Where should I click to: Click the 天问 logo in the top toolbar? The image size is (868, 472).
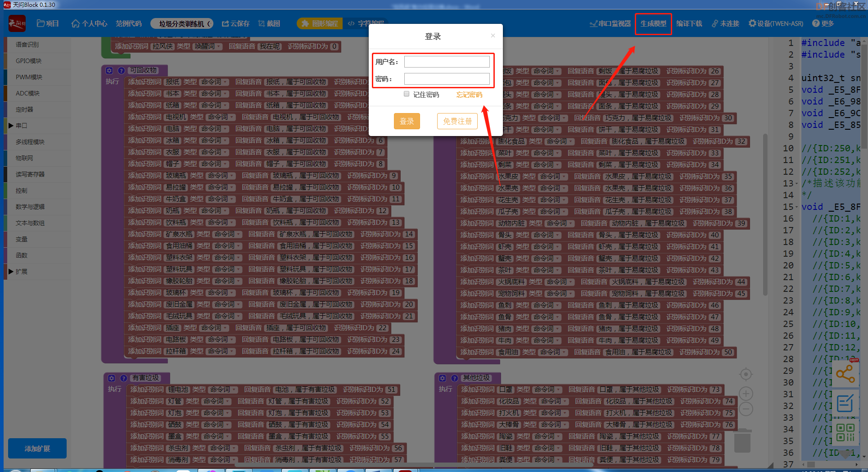click(x=17, y=23)
